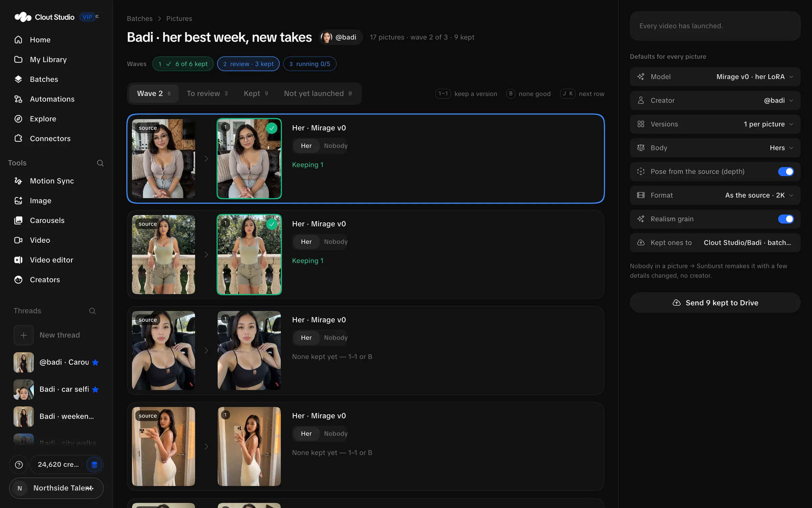Click the prompt field 'Every video has launched.'

click(715, 26)
